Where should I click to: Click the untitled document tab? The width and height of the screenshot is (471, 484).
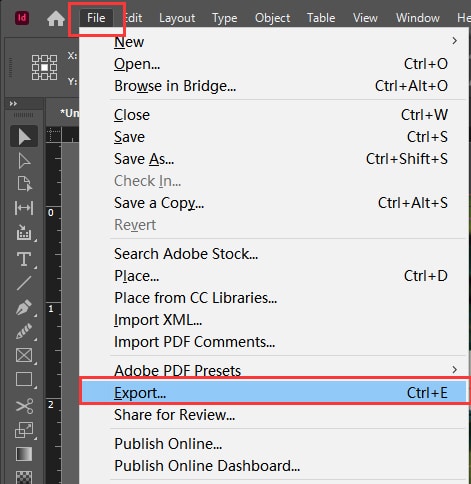(x=63, y=113)
